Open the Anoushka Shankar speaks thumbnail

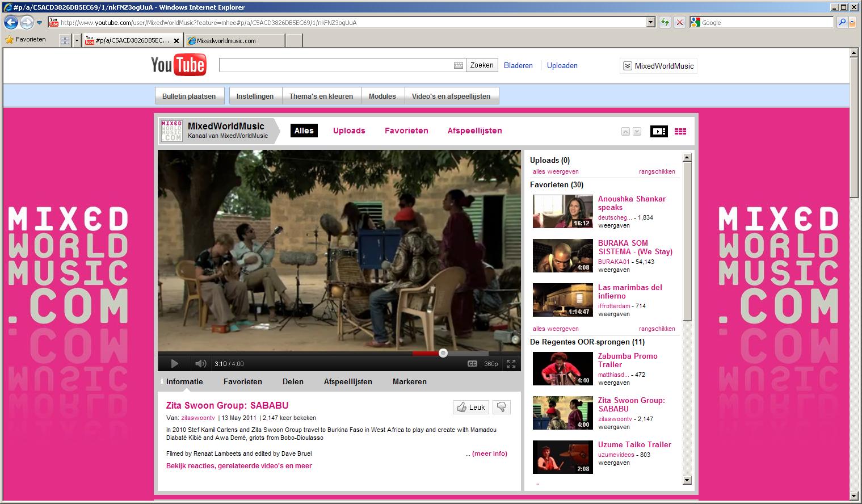562,211
